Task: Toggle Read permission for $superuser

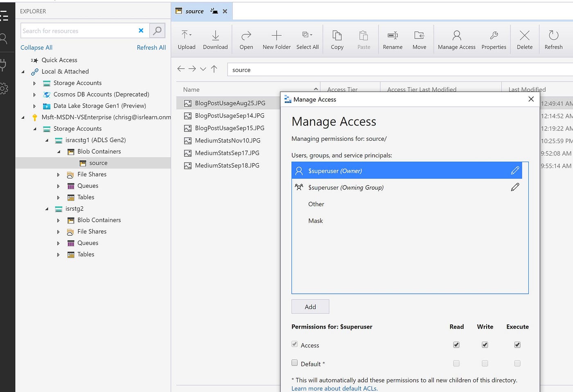Action: click(456, 345)
